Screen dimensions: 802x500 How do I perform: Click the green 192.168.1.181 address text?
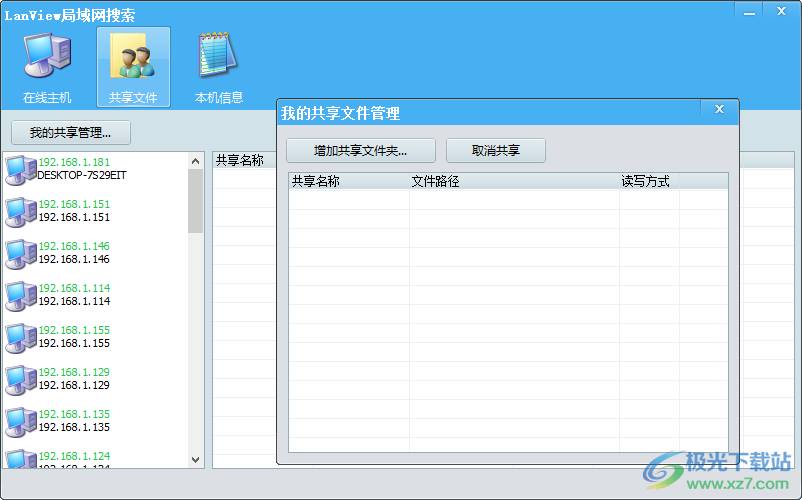tap(74, 162)
